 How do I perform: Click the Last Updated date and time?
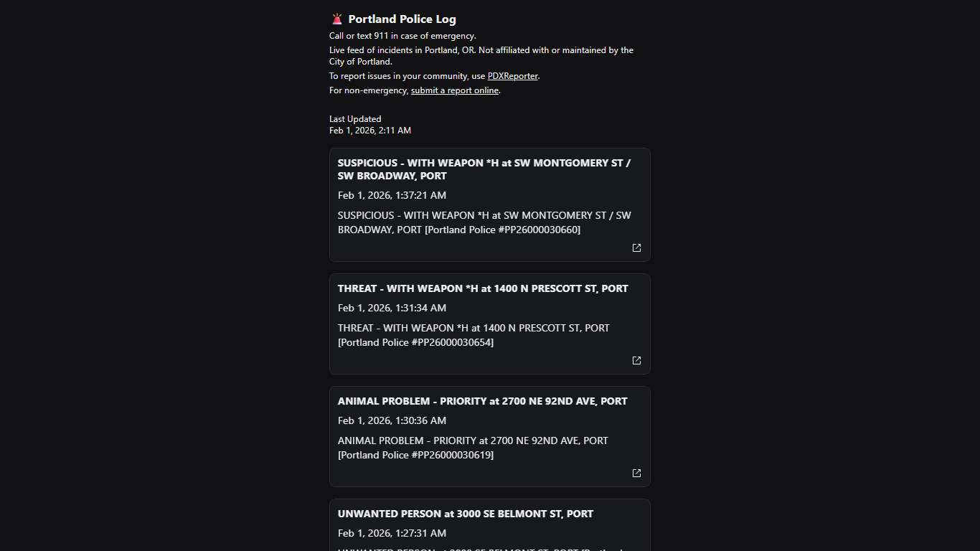(370, 131)
